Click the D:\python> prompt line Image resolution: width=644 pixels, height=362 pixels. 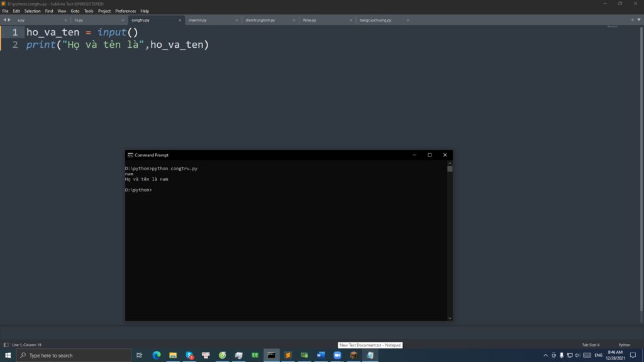tap(138, 190)
